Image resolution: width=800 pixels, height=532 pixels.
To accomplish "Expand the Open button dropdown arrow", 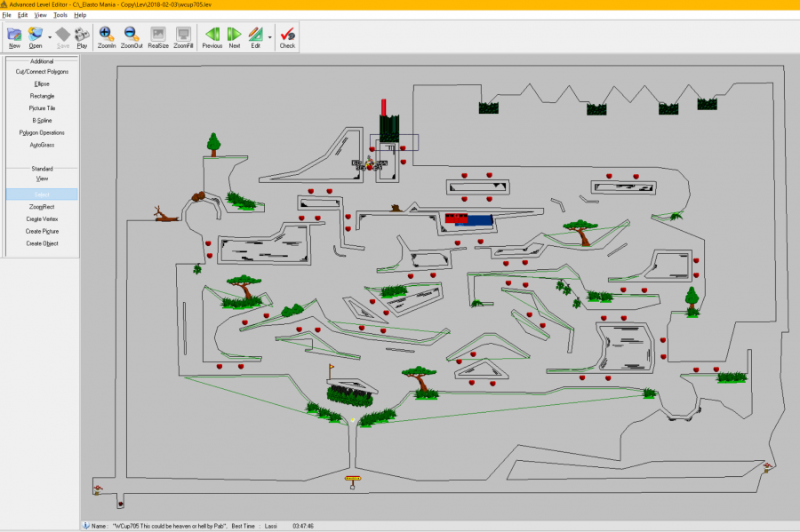I will pos(50,37).
